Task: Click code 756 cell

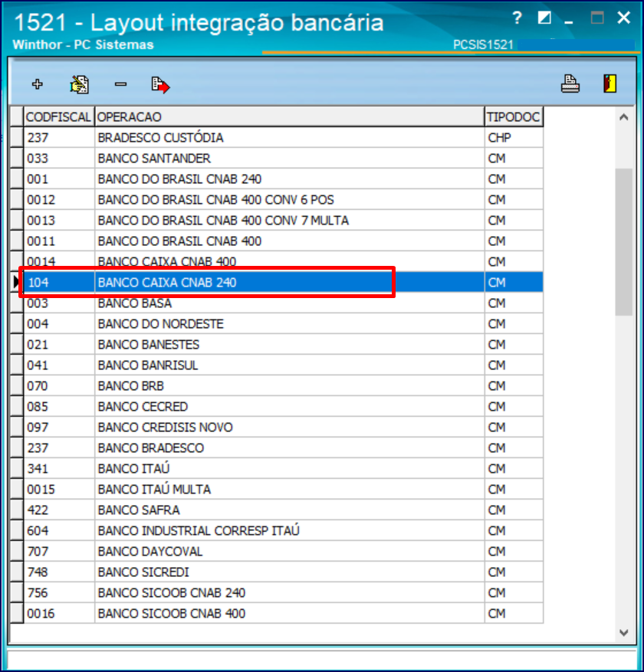Action: (59, 593)
